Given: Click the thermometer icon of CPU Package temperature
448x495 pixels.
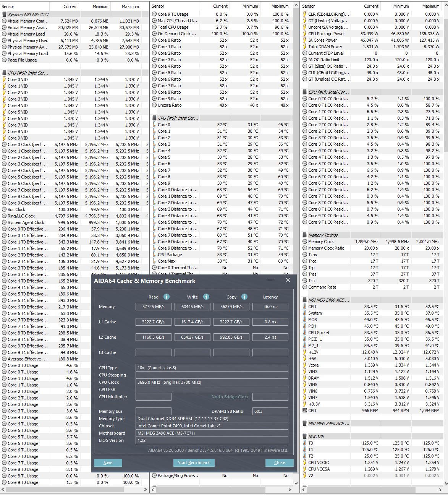Looking at the screenshot, I should [154, 255].
